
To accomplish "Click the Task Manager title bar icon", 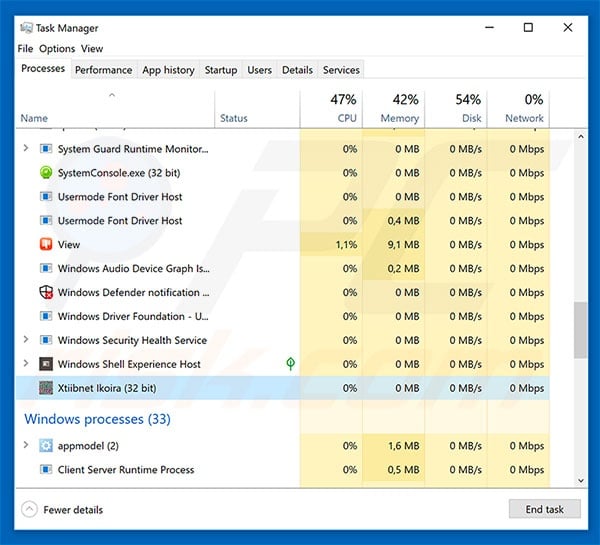I will (26, 28).
